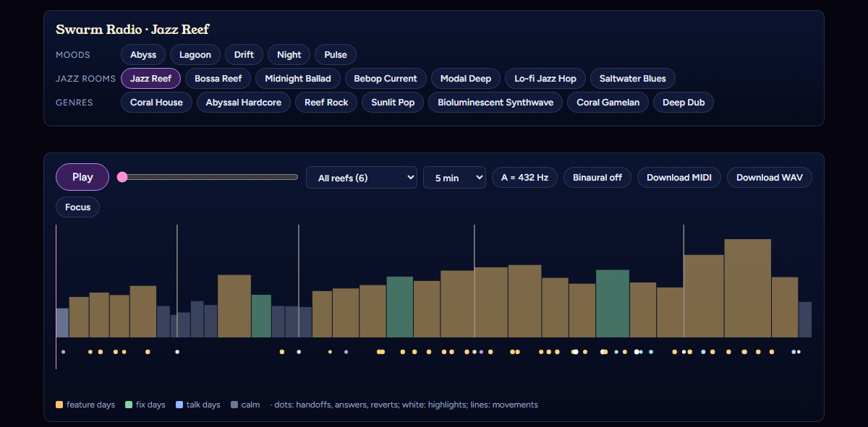Screen dimensions: 868x427
Task: Select the Lagoon mood
Action: (195, 55)
